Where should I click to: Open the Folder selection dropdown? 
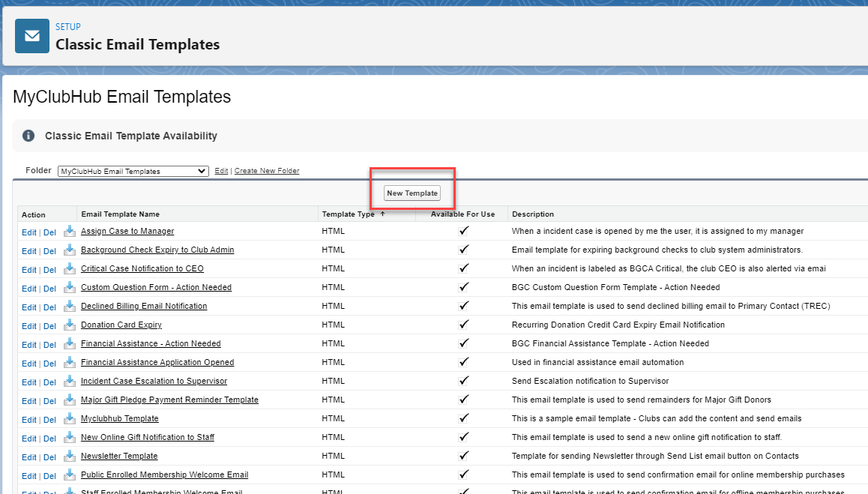pos(133,171)
